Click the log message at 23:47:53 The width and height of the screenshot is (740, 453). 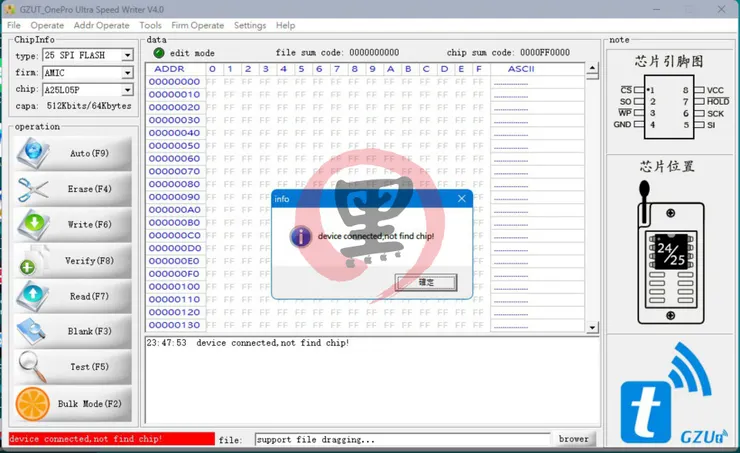pyautogui.click(x=248, y=343)
